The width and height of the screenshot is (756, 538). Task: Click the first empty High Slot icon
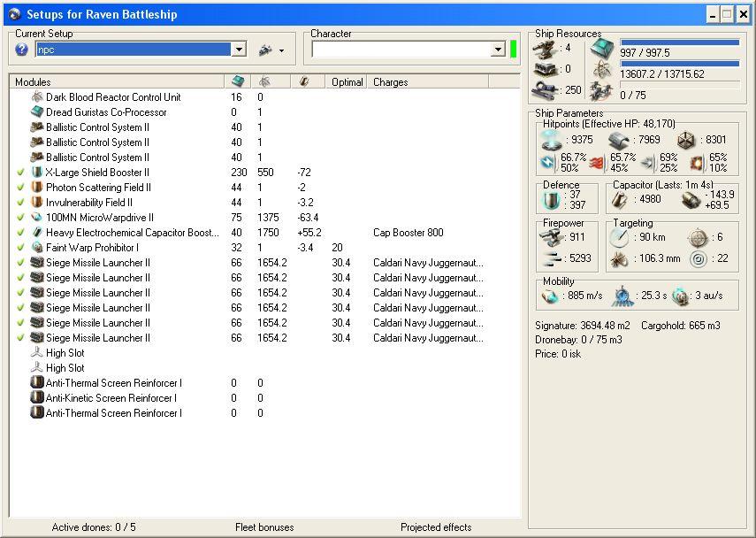pos(37,352)
